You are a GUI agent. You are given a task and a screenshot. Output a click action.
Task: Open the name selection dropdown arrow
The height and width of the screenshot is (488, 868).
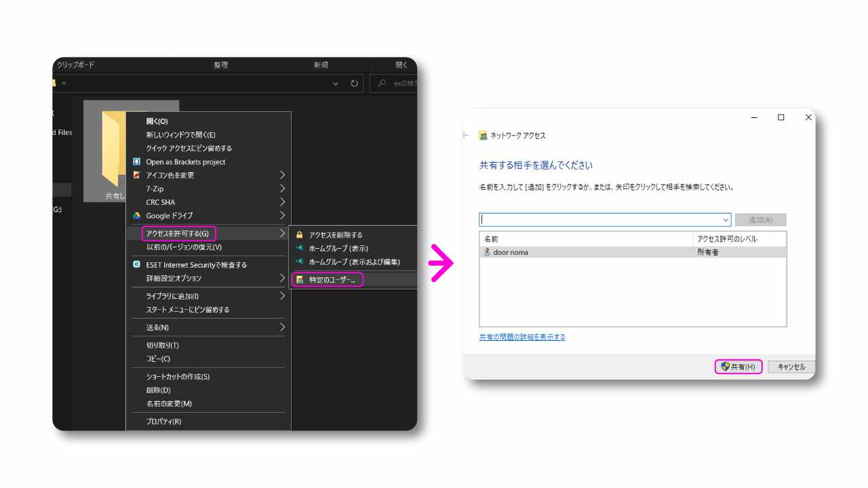726,219
